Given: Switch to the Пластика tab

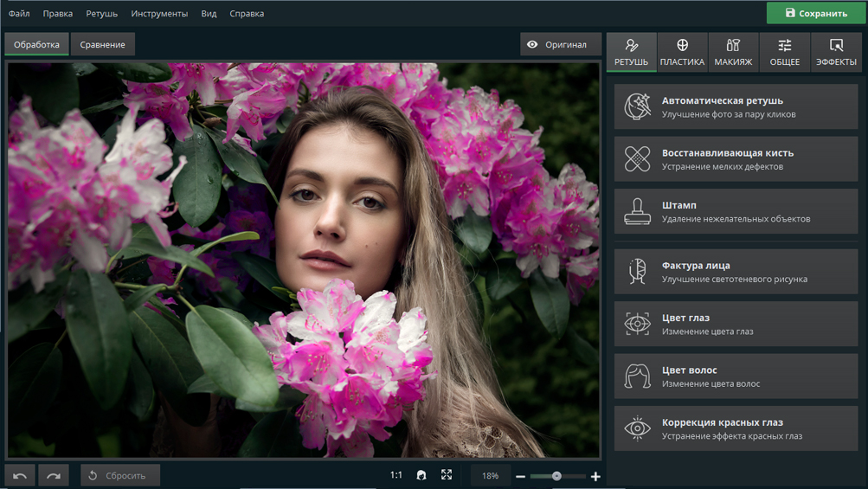Looking at the screenshot, I should [682, 52].
